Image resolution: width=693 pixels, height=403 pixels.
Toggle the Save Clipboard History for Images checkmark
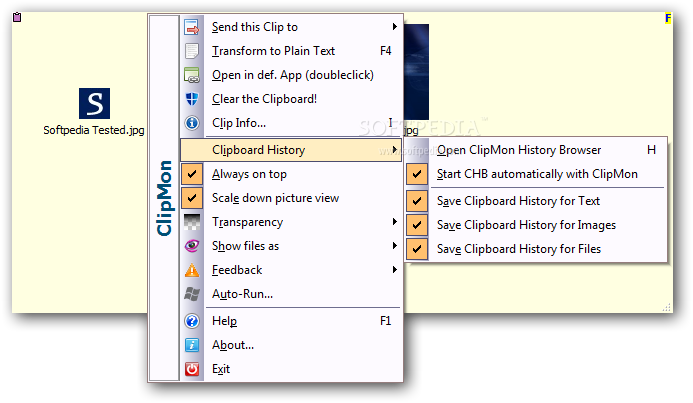[417, 225]
